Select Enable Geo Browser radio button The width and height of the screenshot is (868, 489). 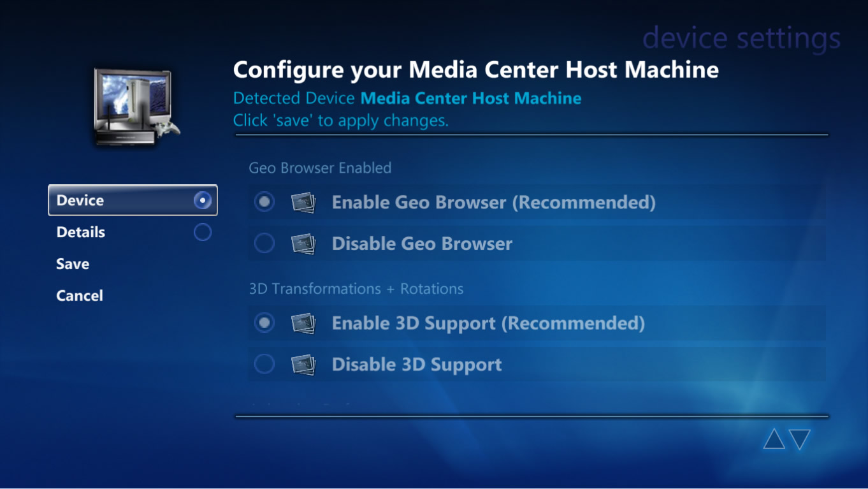(x=264, y=202)
